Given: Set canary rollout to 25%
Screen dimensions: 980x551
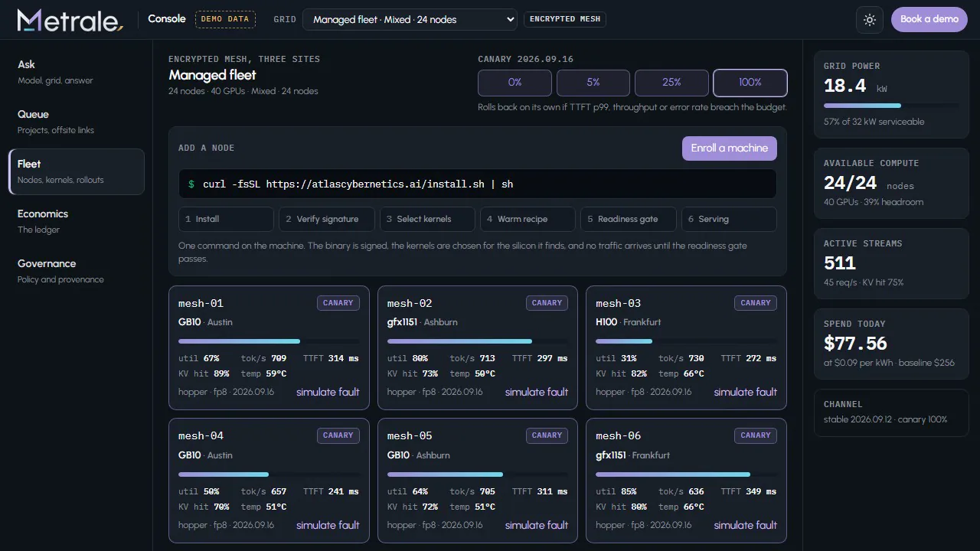Looking at the screenshot, I should click(x=671, y=83).
